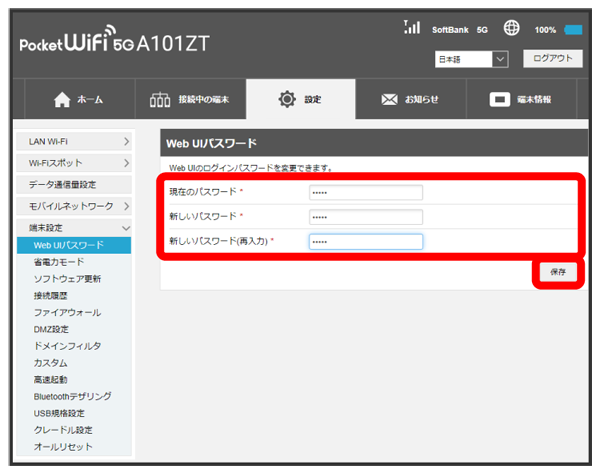Image resolution: width=600 pixels, height=473 pixels.
Task: Click the battery level icon
Action: tap(572, 30)
